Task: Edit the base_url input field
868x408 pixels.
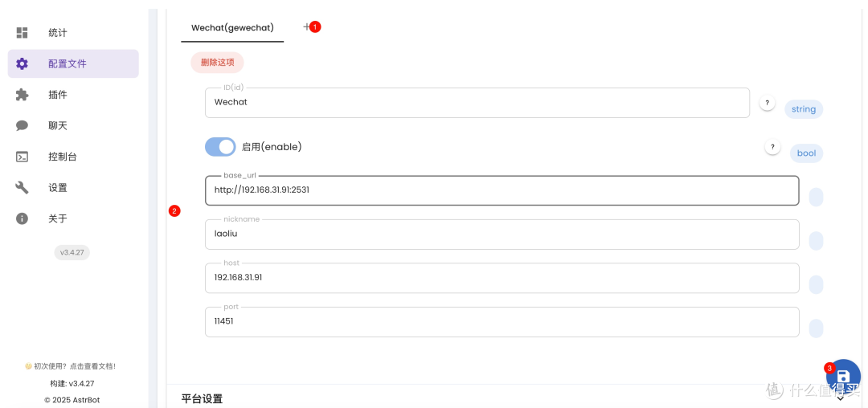Action: [x=502, y=190]
